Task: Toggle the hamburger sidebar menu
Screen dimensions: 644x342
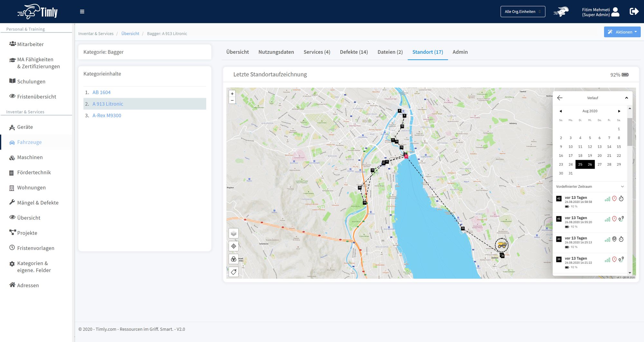Action: (x=82, y=12)
